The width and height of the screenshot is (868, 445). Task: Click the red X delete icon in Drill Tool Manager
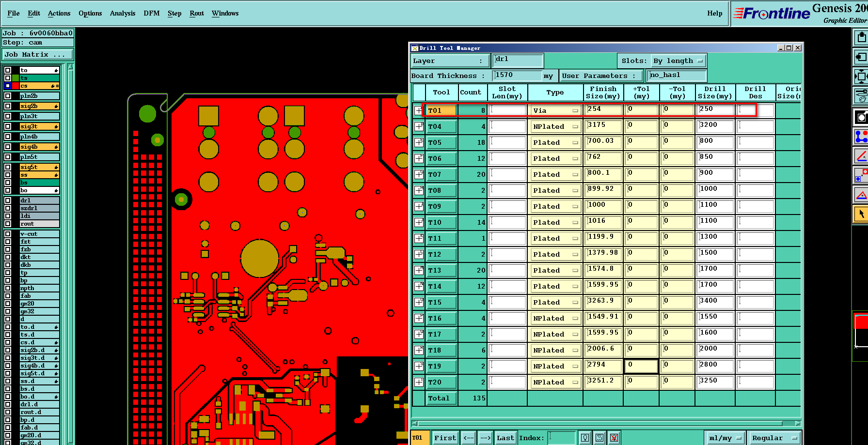pyautogui.click(x=614, y=438)
